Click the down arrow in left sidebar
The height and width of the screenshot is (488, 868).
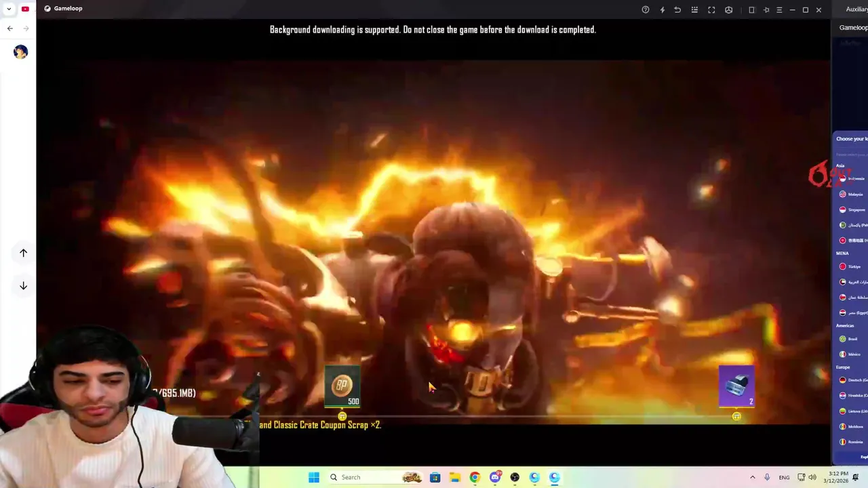23,286
